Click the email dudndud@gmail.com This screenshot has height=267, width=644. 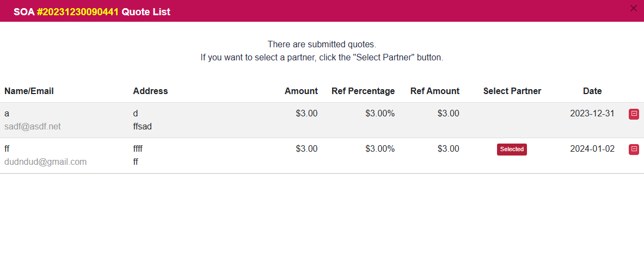46,162
